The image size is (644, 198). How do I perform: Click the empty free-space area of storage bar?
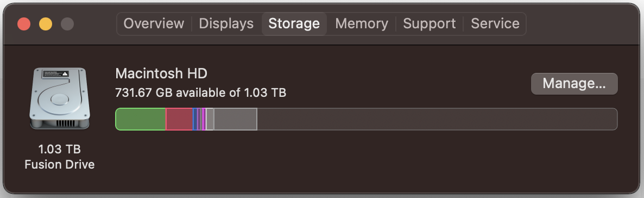coord(437,119)
